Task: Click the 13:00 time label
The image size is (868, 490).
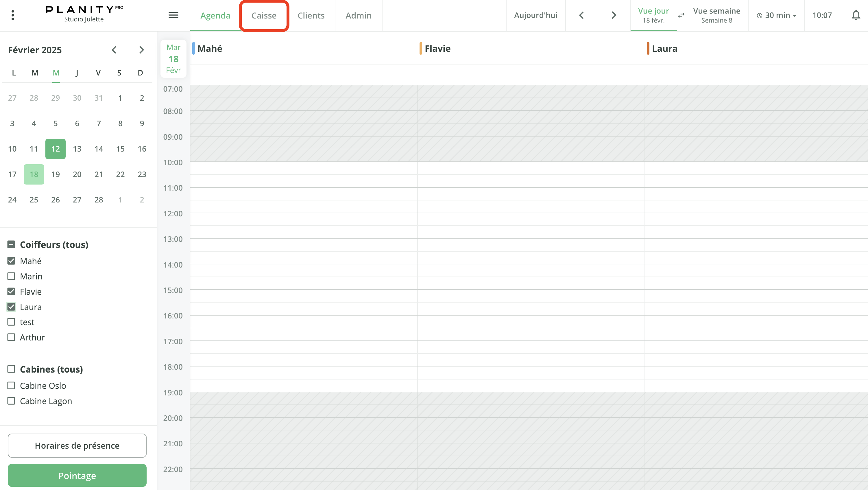Action: point(173,239)
